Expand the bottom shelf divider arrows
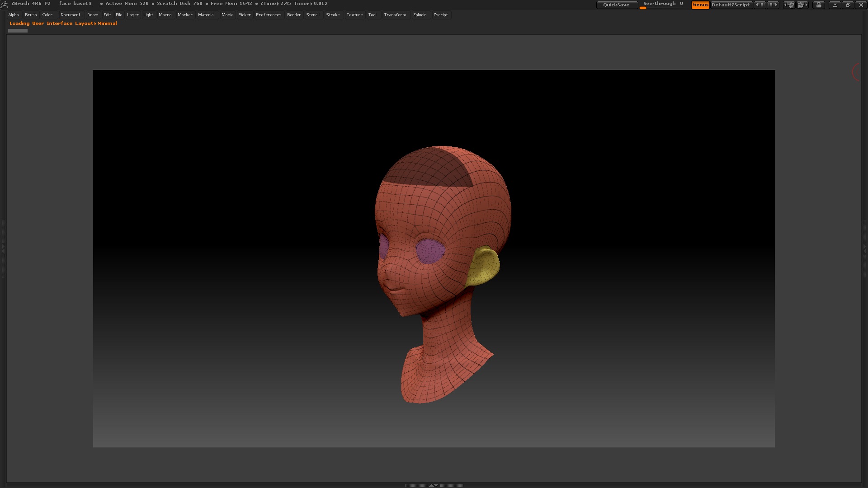The width and height of the screenshot is (868, 488). [434, 485]
